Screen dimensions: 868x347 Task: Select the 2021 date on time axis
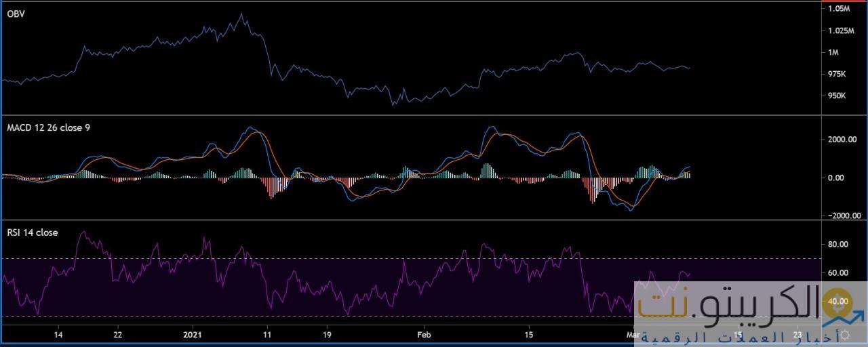tap(193, 335)
